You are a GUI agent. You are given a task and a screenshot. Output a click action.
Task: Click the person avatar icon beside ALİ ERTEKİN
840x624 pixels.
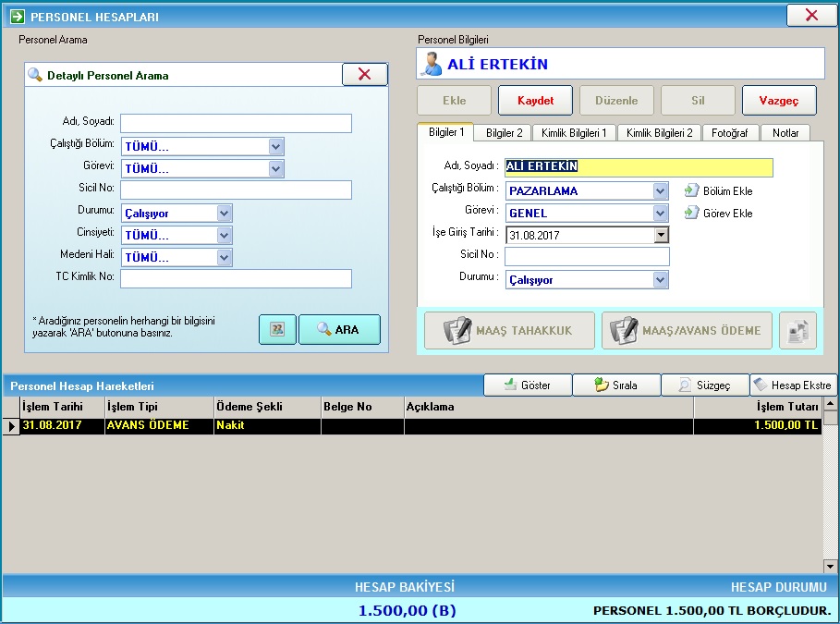(x=431, y=64)
